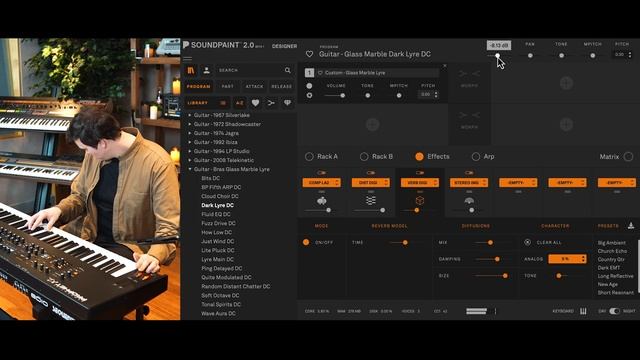Favorite the Guitar - Glass Marble Dark Lyre DC program

[309, 54]
